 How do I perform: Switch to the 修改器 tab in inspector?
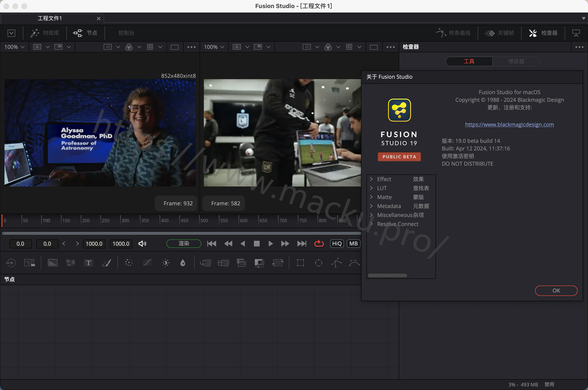point(516,61)
